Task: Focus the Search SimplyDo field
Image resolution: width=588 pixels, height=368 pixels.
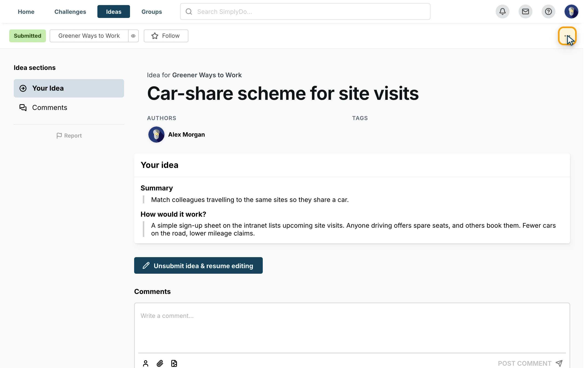Action: [x=305, y=11]
